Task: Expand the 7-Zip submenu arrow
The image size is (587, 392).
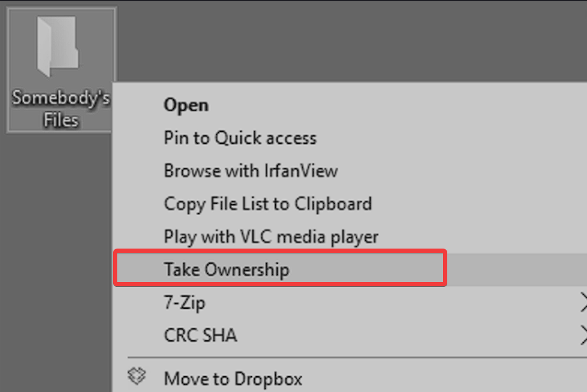Action: point(583,302)
